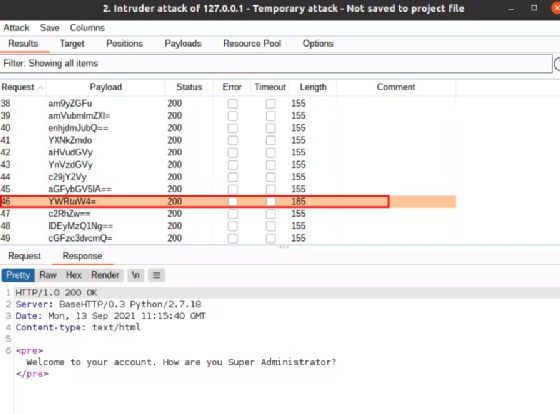
Task: Select the Render view button
Action: tap(105, 275)
